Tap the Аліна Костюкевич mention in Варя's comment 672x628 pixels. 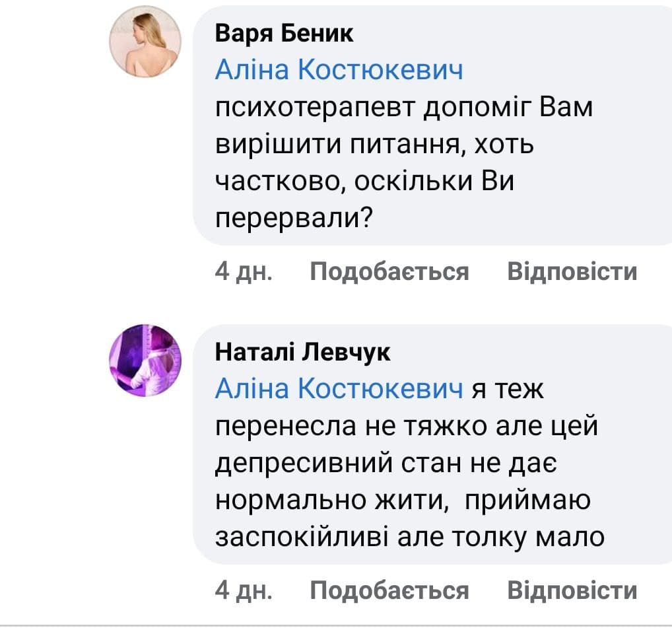point(339,71)
